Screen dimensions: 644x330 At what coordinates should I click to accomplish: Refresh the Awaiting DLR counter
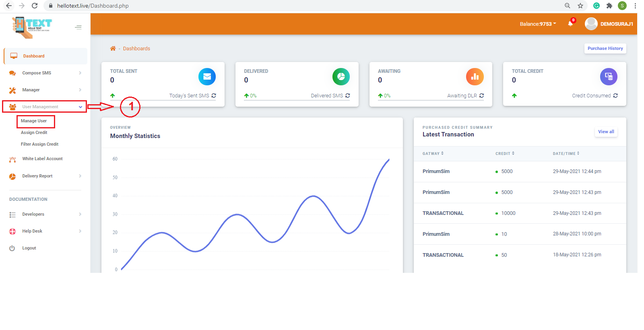click(x=481, y=96)
